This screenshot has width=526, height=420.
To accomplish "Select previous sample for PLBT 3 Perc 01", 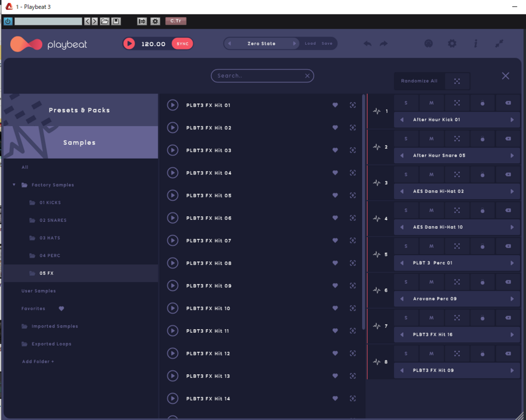I will [x=402, y=263].
